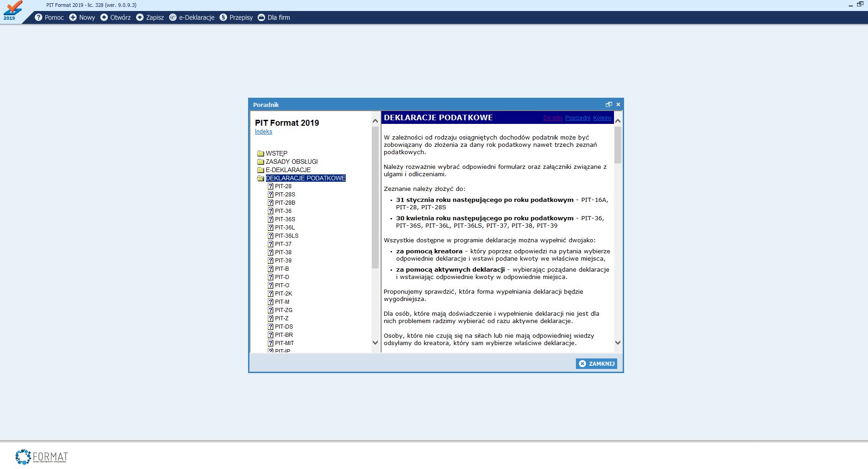The height and width of the screenshot is (469, 868).
Task: Open the PIT-DS help topic
Action: 284,327
